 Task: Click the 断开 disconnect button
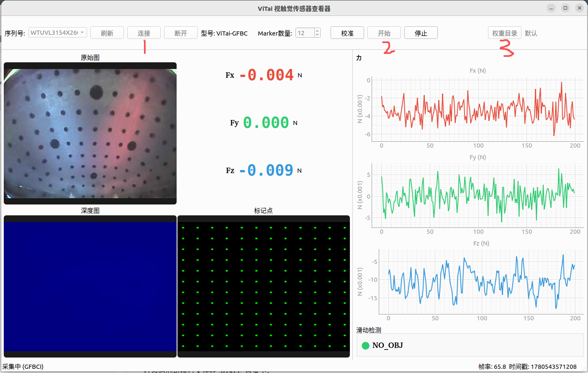181,33
